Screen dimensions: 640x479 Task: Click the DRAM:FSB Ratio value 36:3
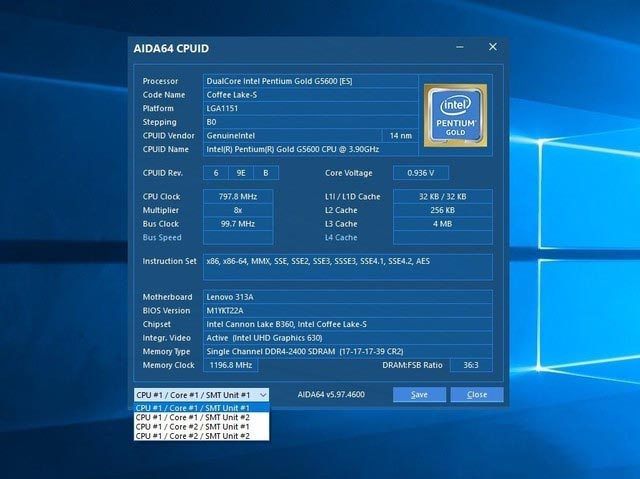click(471, 365)
